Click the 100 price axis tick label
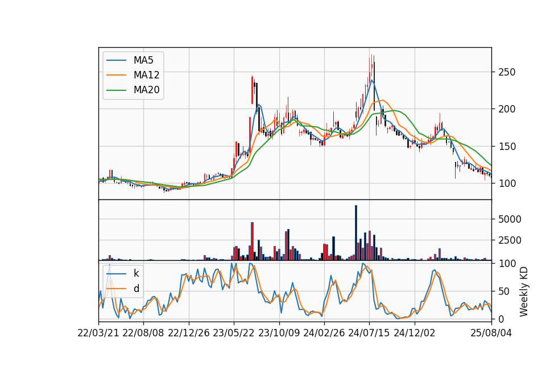 click(507, 184)
